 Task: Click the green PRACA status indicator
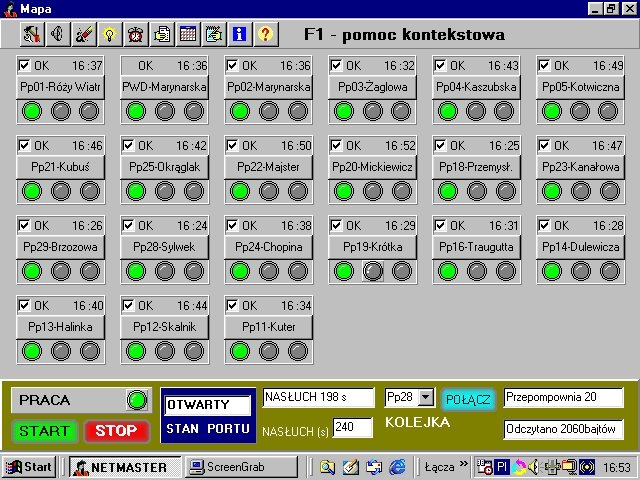pyautogui.click(x=137, y=400)
